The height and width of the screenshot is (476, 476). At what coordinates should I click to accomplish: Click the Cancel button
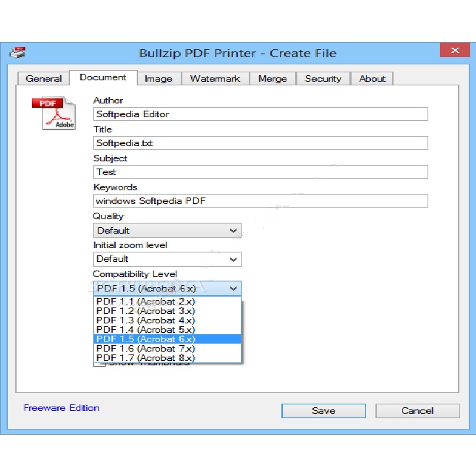[417, 411]
